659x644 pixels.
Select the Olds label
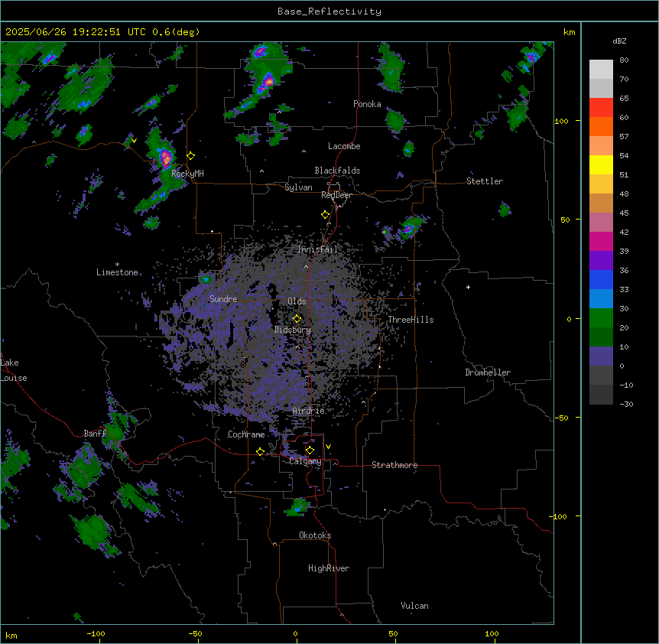pos(297,301)
